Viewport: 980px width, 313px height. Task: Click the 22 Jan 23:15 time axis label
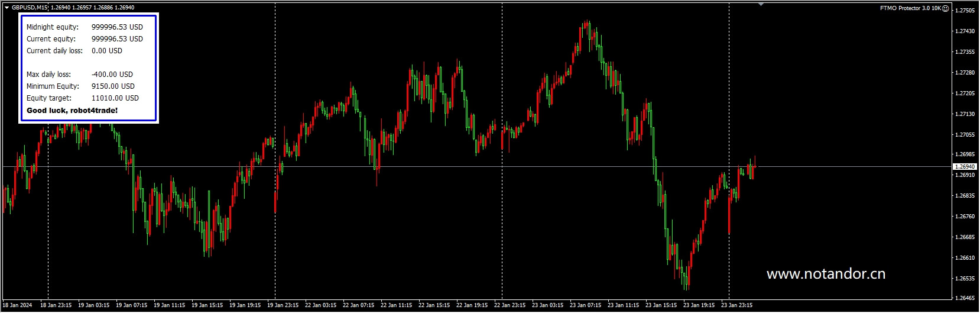[510, 305]
